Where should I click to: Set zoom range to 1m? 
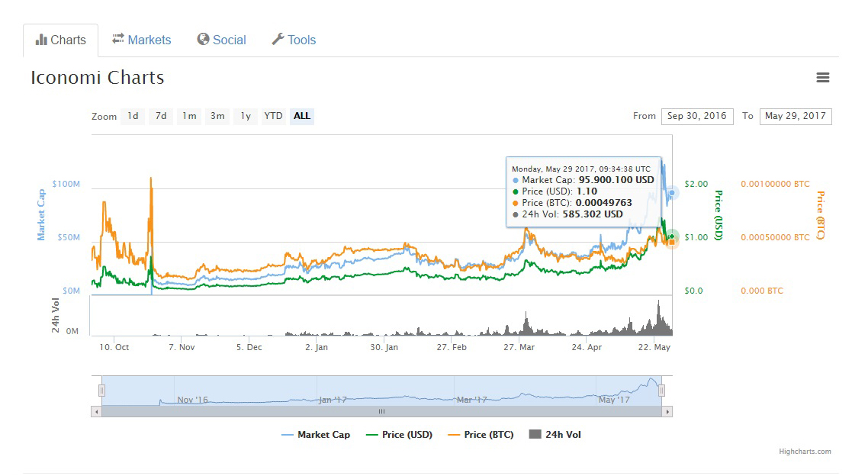point(189,116)
